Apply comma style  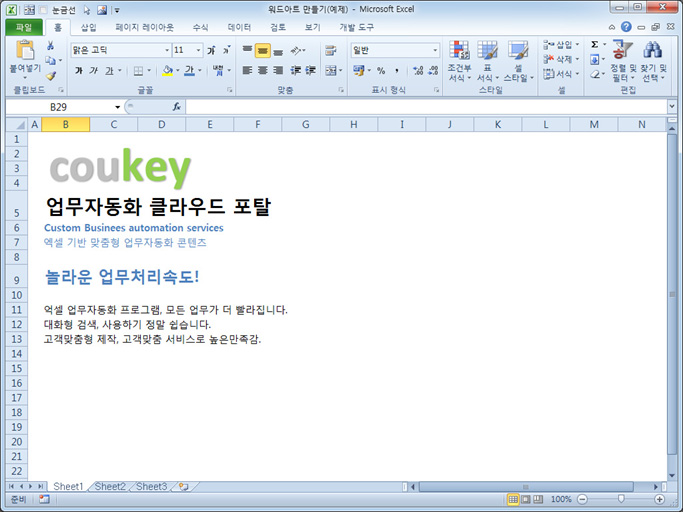[397, 71]
